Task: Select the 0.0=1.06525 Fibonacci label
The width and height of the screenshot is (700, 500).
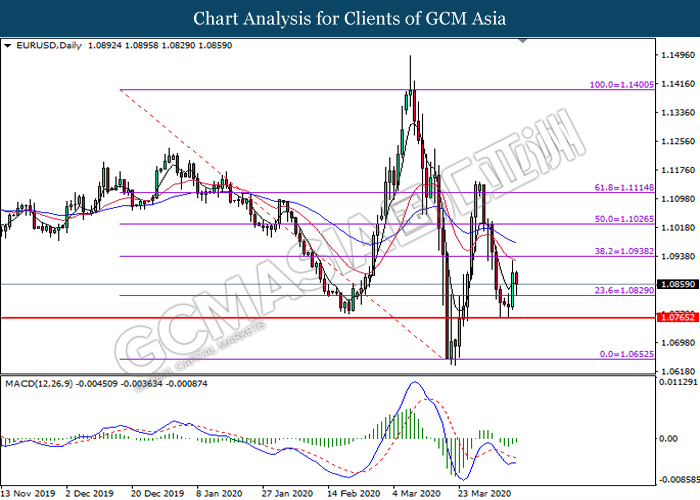Action: [x=627, y=354]
